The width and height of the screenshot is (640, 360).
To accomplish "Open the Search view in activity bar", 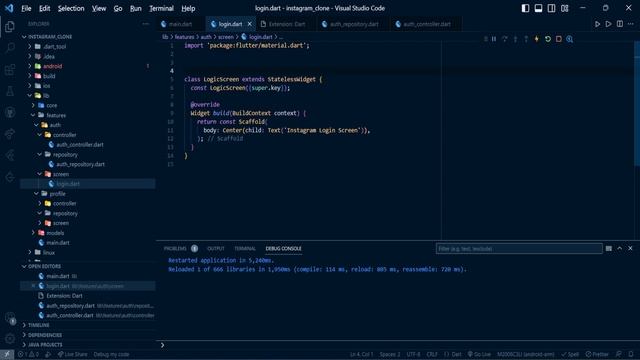I will [10, 48].
